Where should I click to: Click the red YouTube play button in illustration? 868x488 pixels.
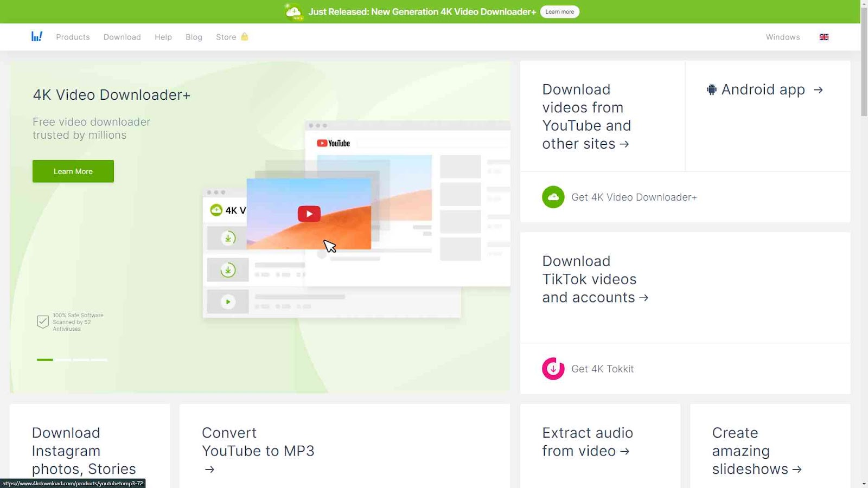click(x=309, y=214)
